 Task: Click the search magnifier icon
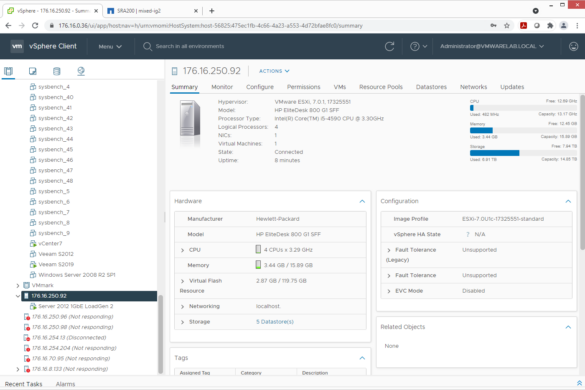(147, 46)
